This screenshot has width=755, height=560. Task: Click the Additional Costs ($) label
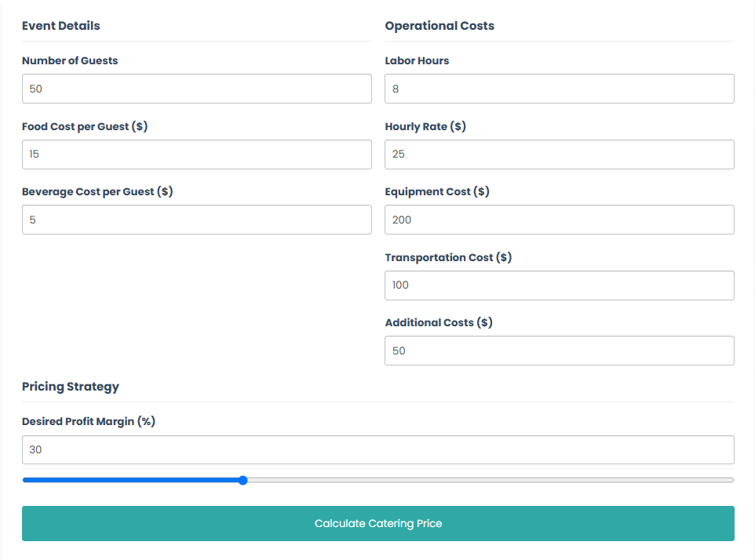(x=439, y=323)
